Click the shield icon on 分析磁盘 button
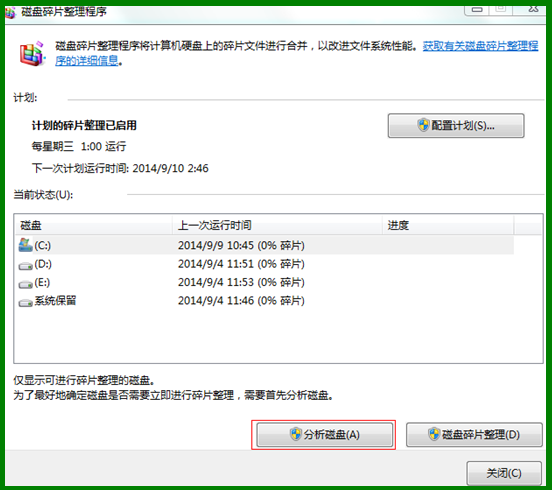 295,434
